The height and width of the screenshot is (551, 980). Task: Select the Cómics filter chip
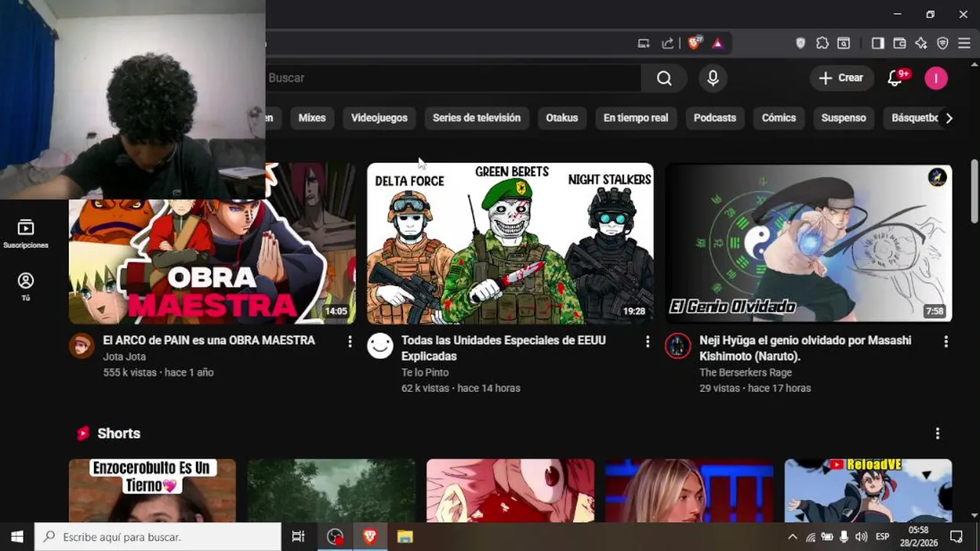tap(779, 118)
